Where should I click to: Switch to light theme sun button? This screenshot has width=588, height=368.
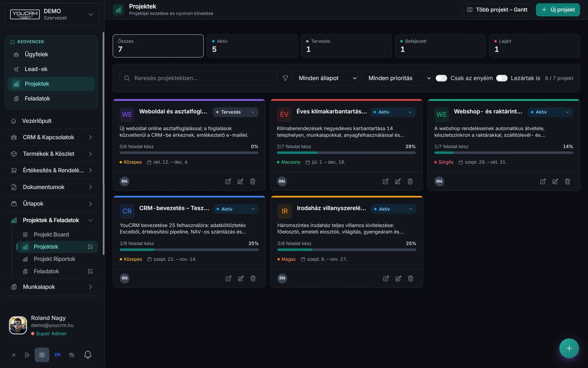(42, 355)
